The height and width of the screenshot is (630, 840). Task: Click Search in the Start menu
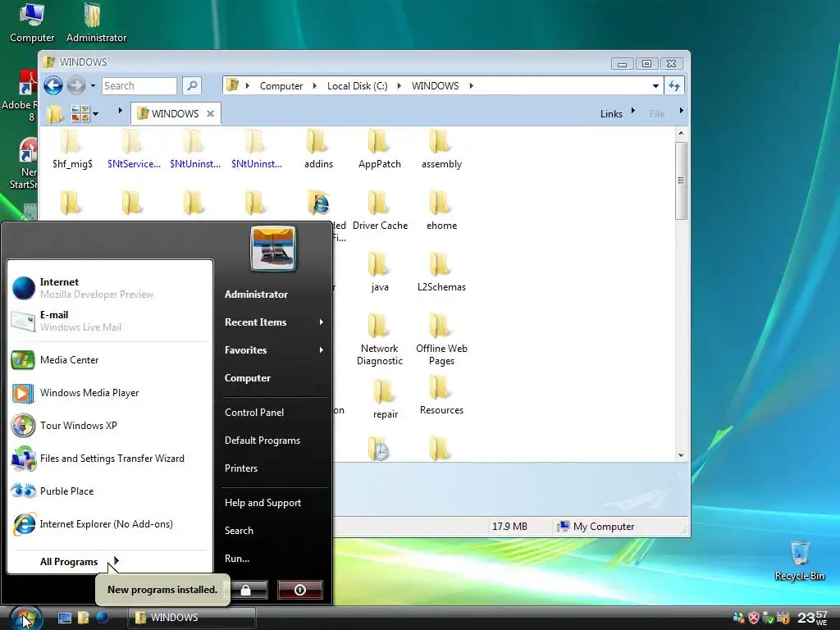239,531
